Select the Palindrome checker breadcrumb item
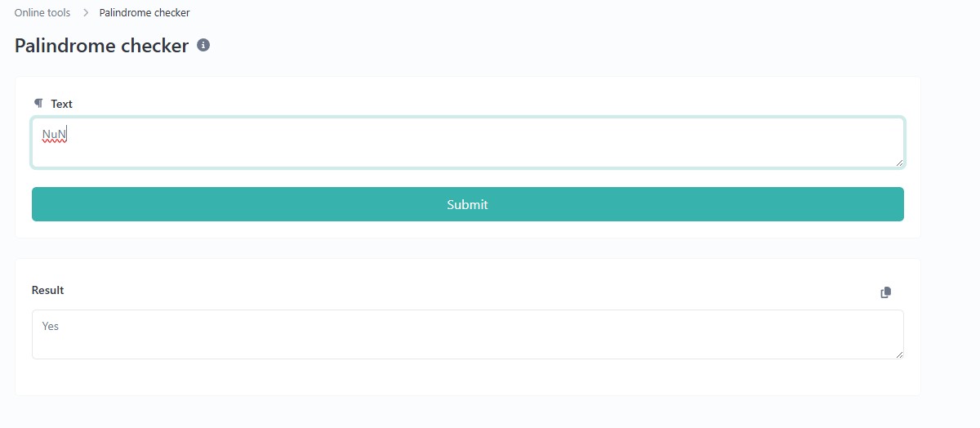 (145, 13)
